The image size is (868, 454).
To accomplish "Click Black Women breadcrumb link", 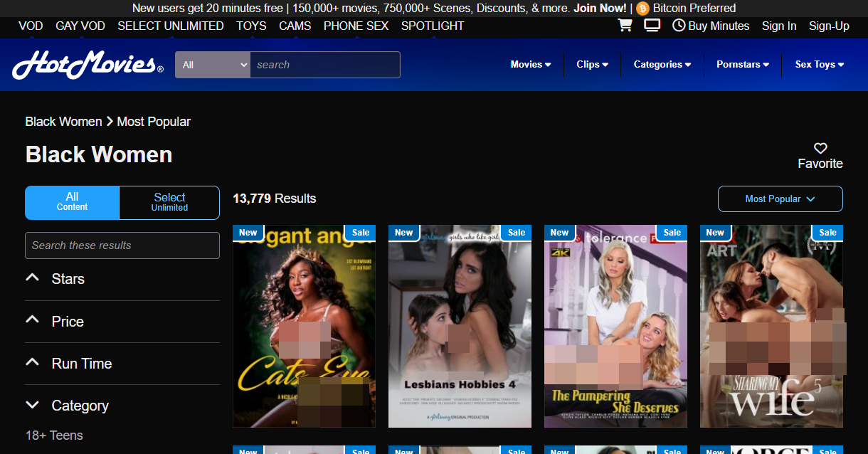I will tap(63, 122).
